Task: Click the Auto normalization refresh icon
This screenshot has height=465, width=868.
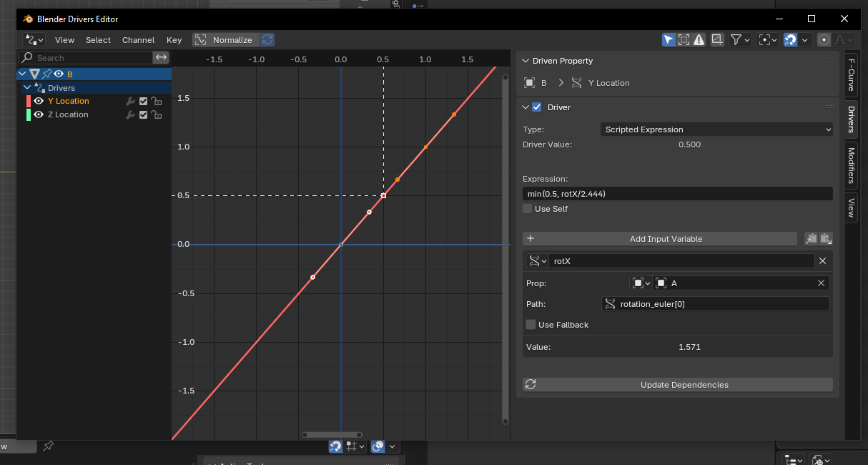Action: click(x=267, y=40)
